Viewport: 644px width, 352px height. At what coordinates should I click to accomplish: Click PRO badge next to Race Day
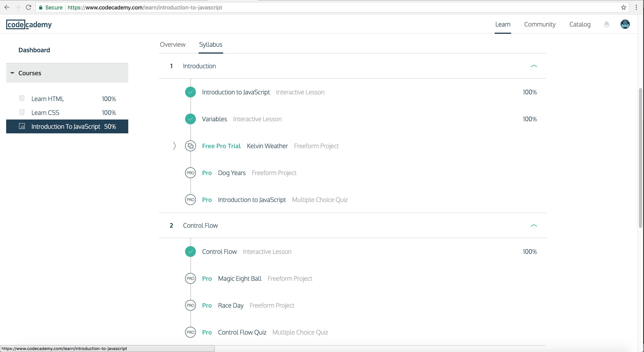(190, 306)
